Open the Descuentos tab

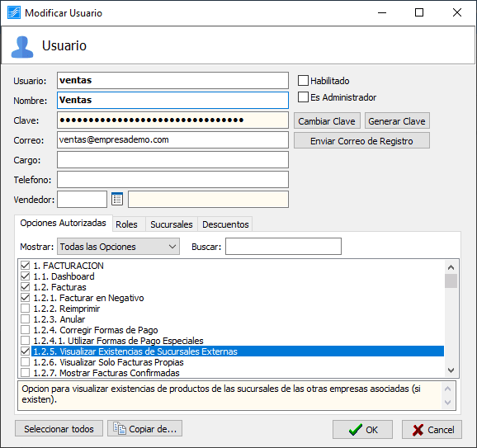coord(225,224)
